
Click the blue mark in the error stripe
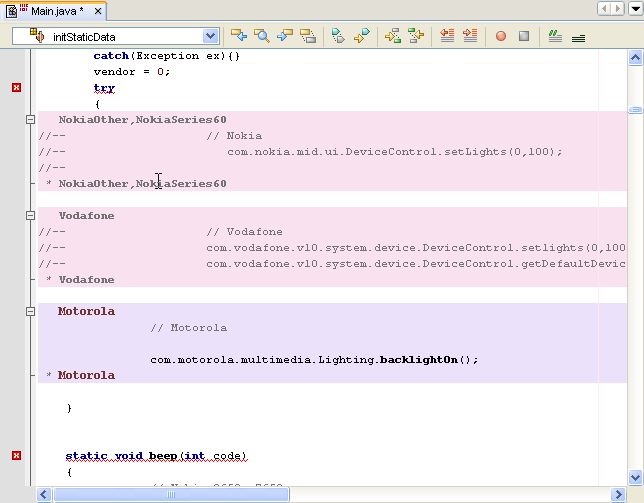pyautogui.click(x=635, y=110)
